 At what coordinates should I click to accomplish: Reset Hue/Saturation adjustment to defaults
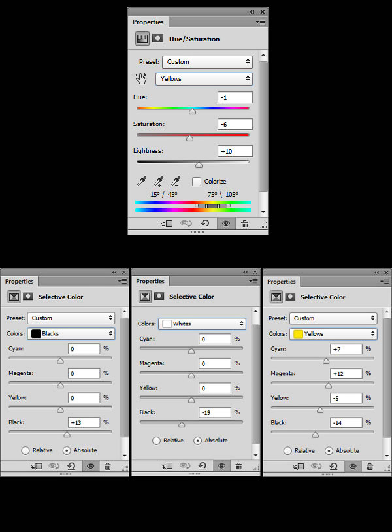[204, 224]
